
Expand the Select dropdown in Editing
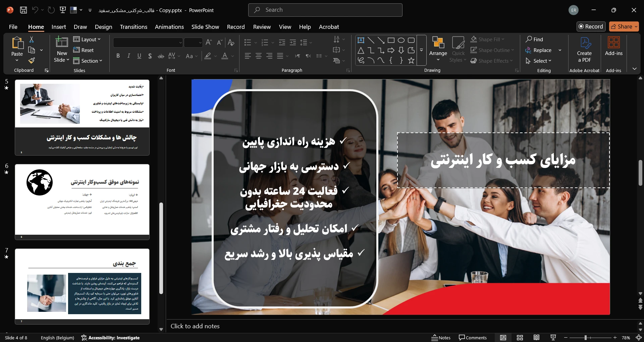point(539,61)
